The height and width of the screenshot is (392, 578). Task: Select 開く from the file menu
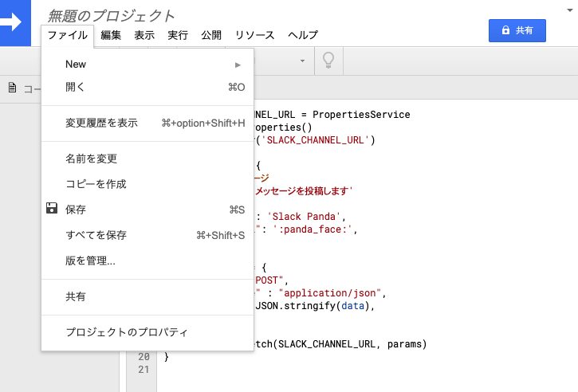click(76, 87)
